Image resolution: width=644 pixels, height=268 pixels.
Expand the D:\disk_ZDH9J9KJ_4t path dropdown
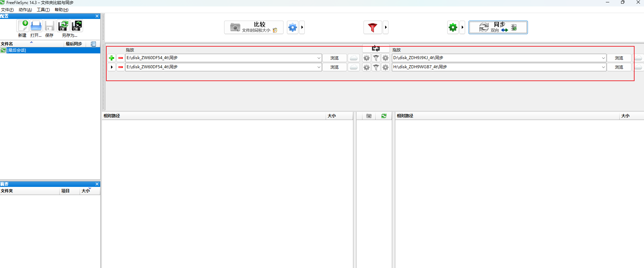[603, 58]
